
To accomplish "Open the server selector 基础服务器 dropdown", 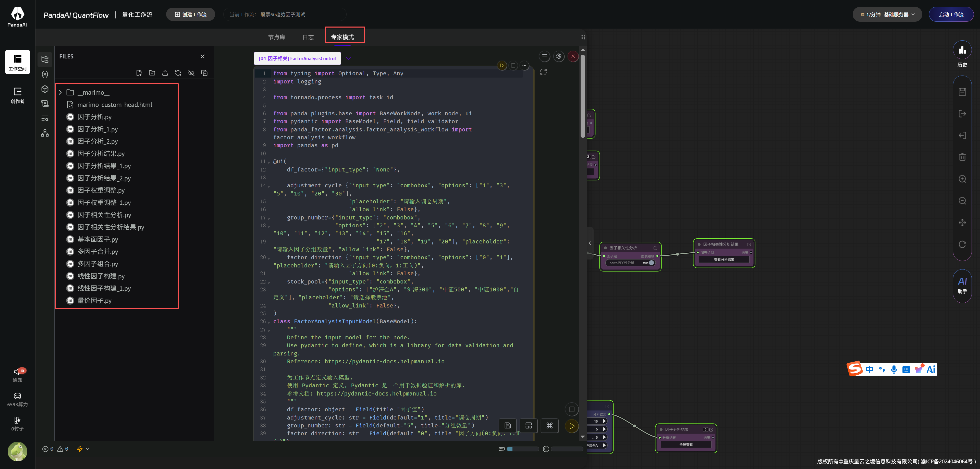I will click(x=887, y=15).
